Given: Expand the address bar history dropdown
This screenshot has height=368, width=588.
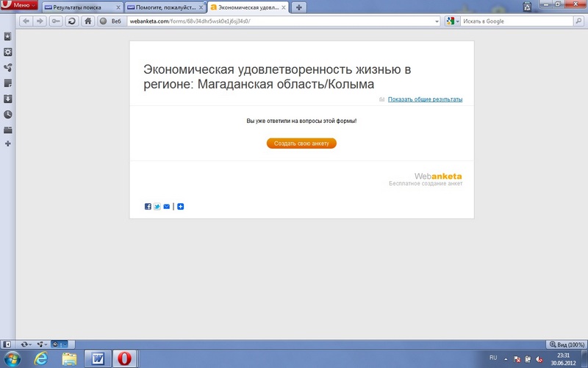Looking at the screenshot, I should coord(437,21).
